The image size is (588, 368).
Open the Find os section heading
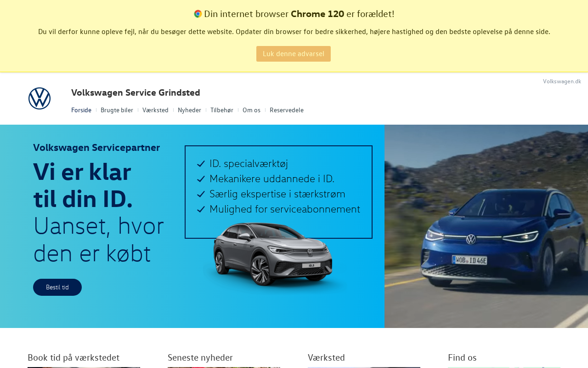point(462,357)
